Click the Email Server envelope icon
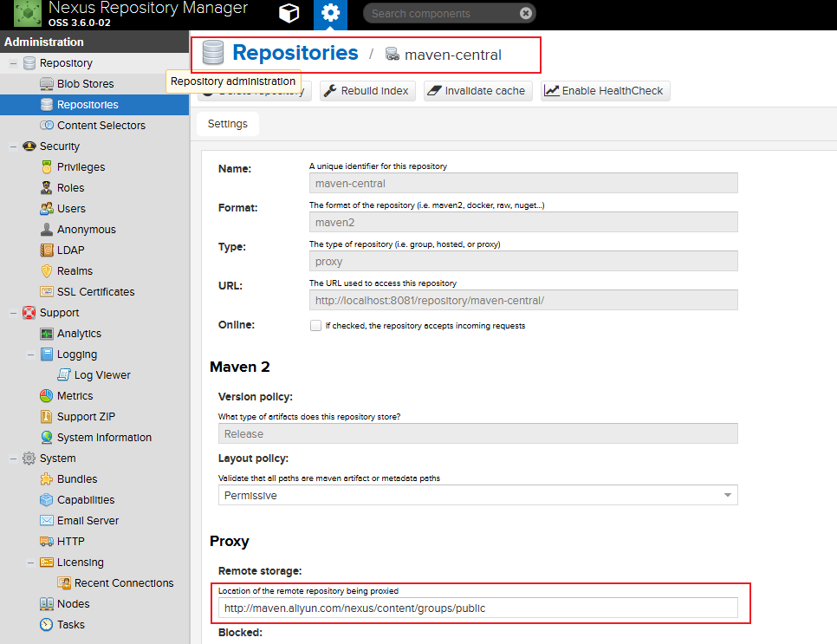The height and width of the screenshot is (644, 837). pyautogui.click(x=47, y=521)
